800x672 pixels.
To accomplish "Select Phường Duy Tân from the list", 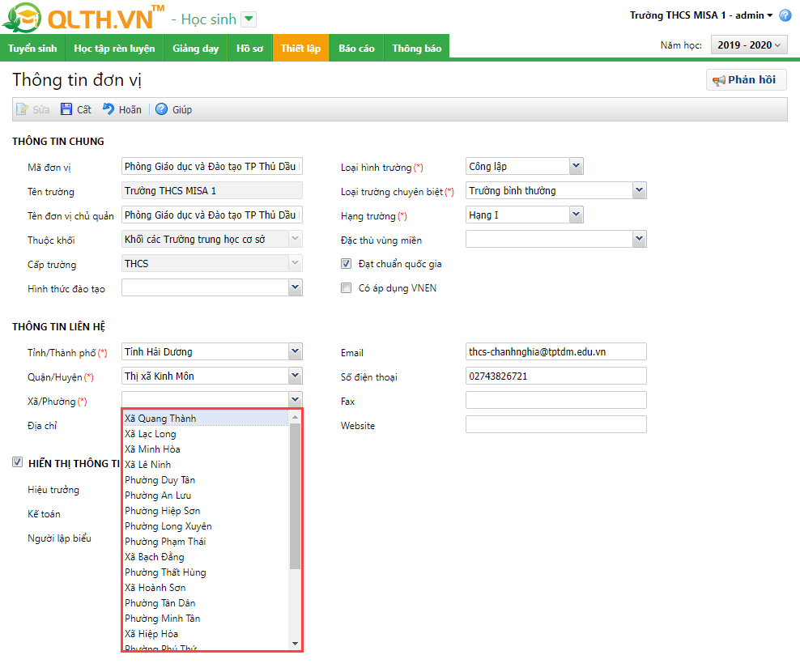I will [x=206, y=479].
